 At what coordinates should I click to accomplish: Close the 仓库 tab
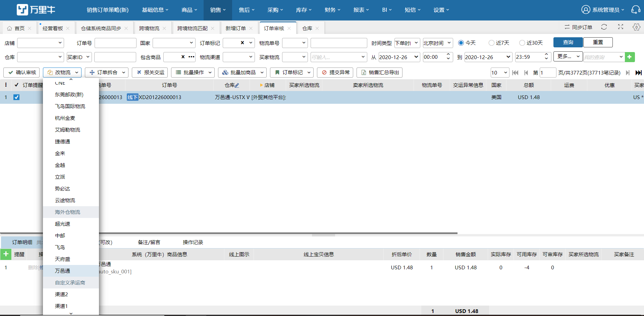click(x=317, y=28)
